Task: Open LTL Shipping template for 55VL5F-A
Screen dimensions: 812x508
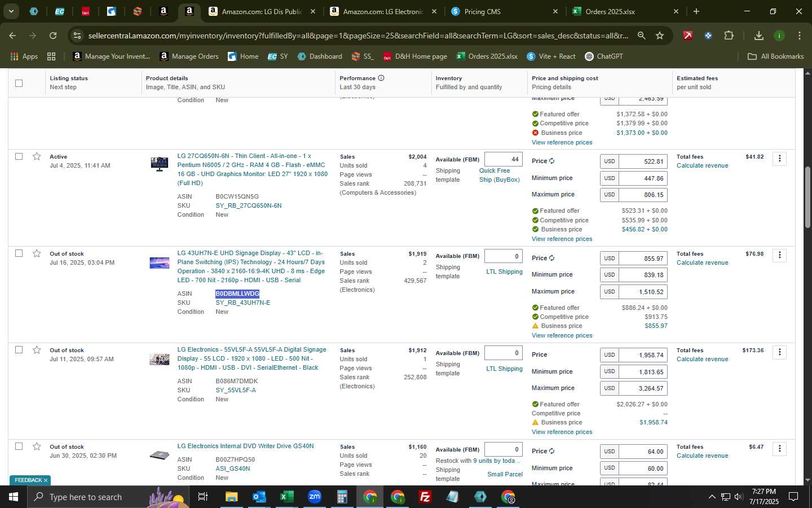Action: 504,369
